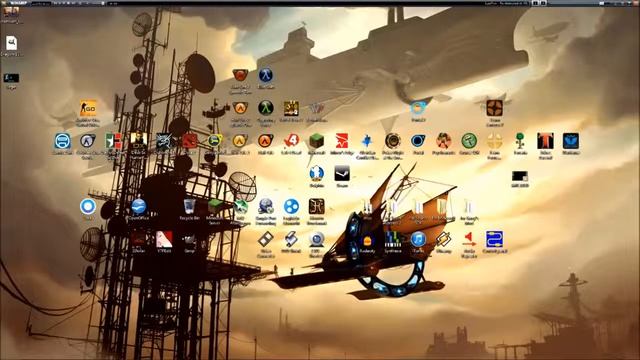
Task: Launch Minecraft grass block icon beside Left 4 Dead
Action: point(316,141)
